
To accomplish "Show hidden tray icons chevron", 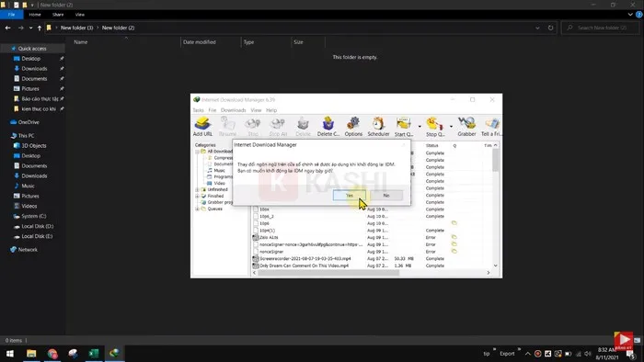I will 528,354.
